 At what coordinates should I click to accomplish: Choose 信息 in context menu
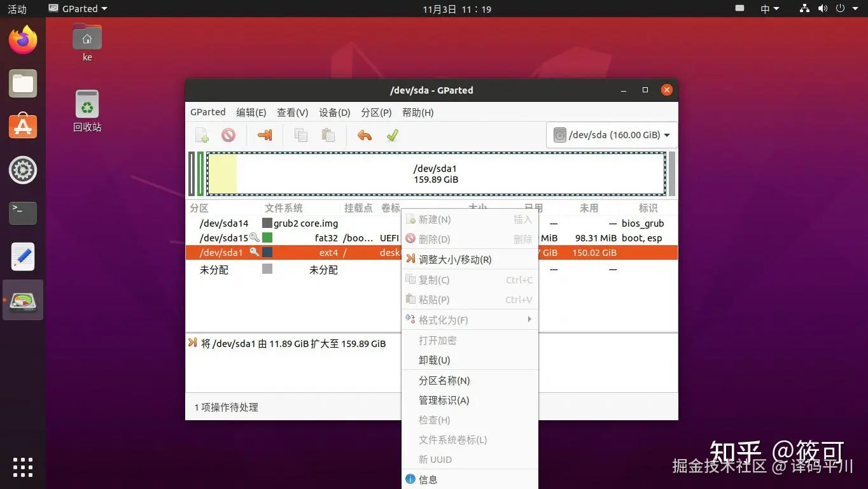pyautogui.click(x=470, y=479)
